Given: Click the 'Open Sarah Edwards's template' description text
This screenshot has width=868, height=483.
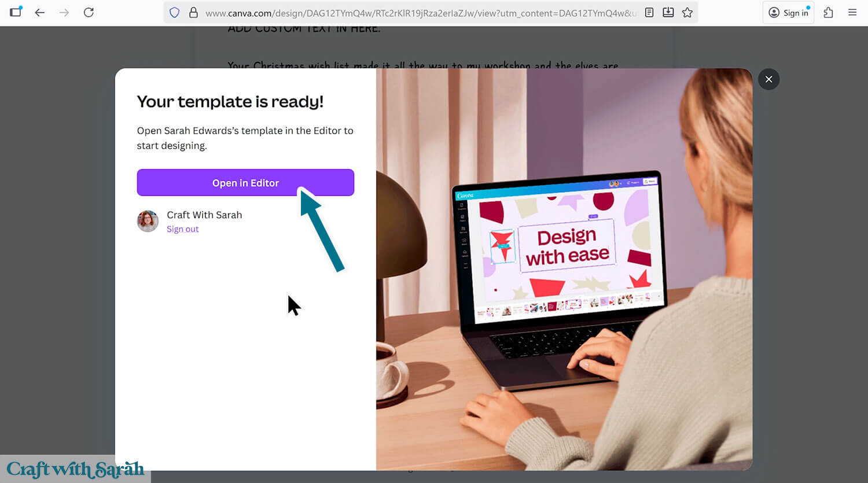Looking at the screenshot, I should [x=245, y=138].
